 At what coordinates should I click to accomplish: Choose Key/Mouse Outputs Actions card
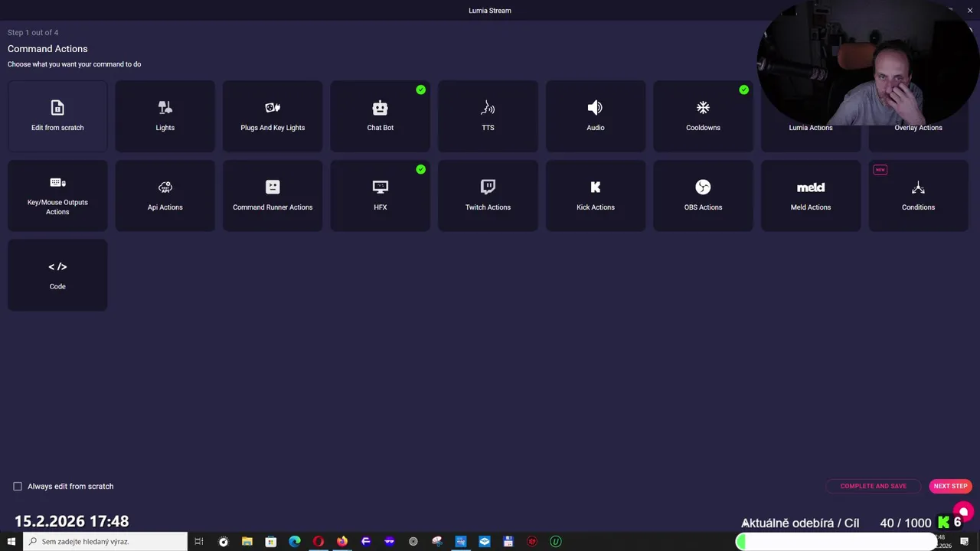point(57,196)
